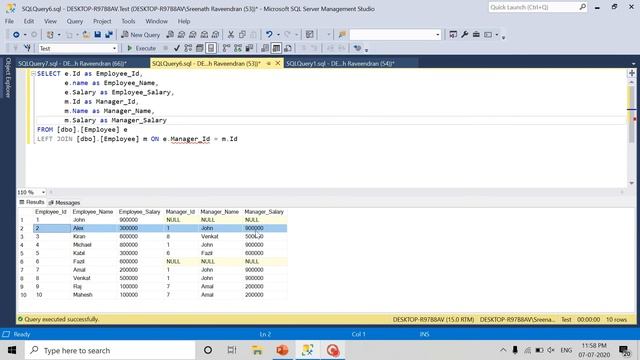Click the editor vertical scrollbar thumb
Screen dimensions: 640x360
click(631, 114)
